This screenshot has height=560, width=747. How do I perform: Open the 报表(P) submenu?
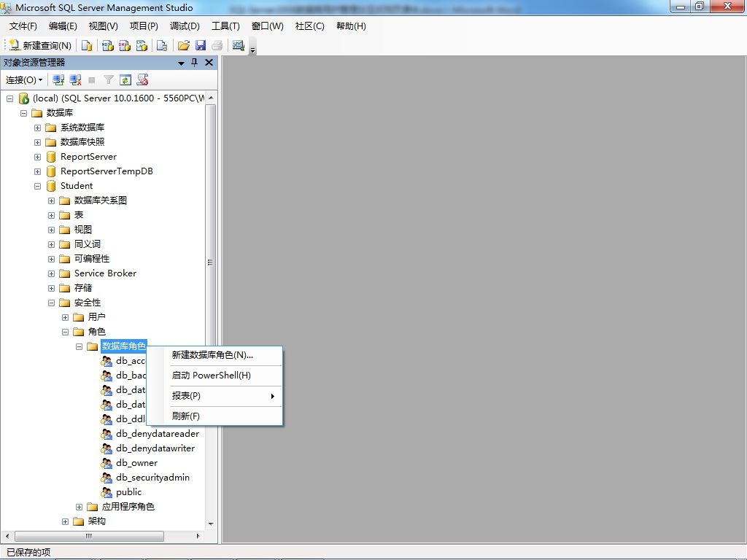[x=215, y=396]
